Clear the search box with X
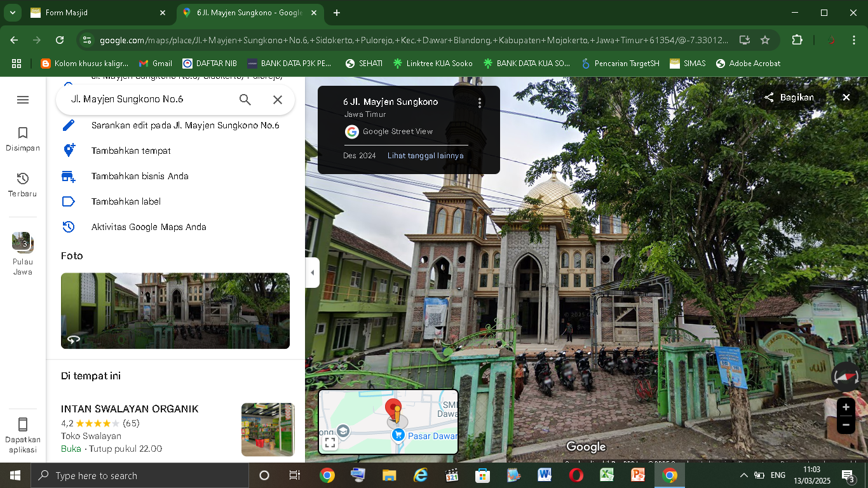The image size is (868, 488). click(278, 100)
